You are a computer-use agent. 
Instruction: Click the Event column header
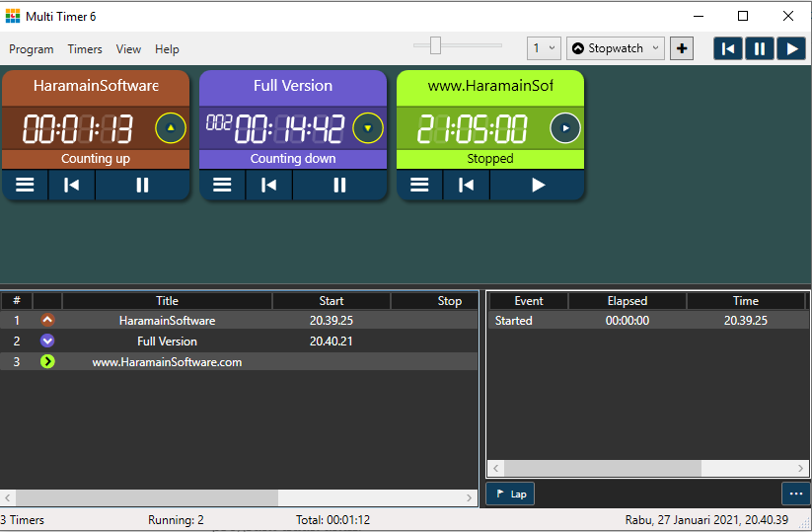tap(529, 301)
